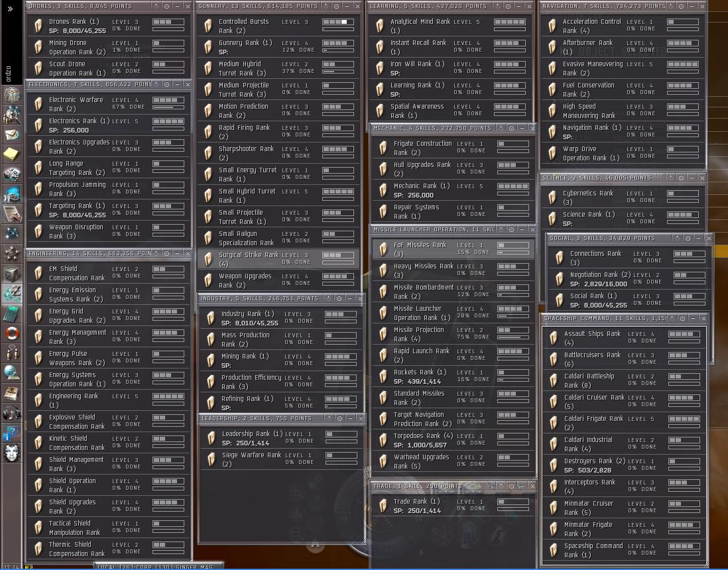Click circle icon in Gunnery window header
This screenshot has width=728, height=570.
coord(336,6)
